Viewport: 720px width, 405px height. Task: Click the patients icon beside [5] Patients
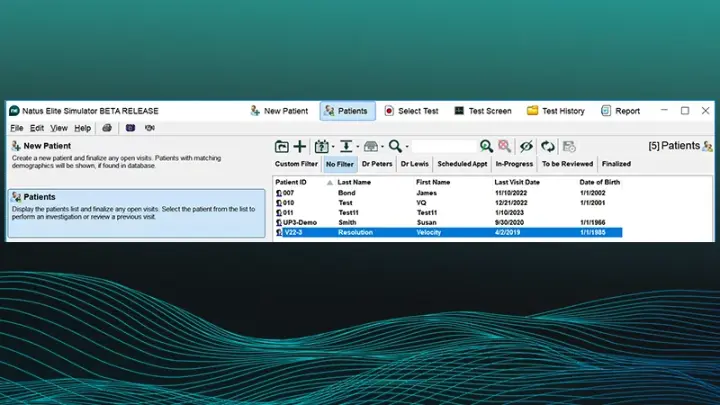coord(707,146)
